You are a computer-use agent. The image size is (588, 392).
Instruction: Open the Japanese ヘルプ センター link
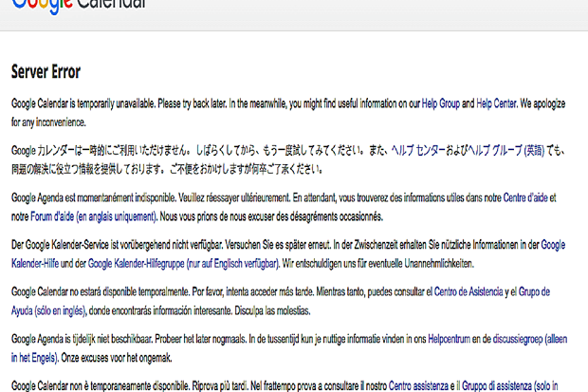[417, 151]
